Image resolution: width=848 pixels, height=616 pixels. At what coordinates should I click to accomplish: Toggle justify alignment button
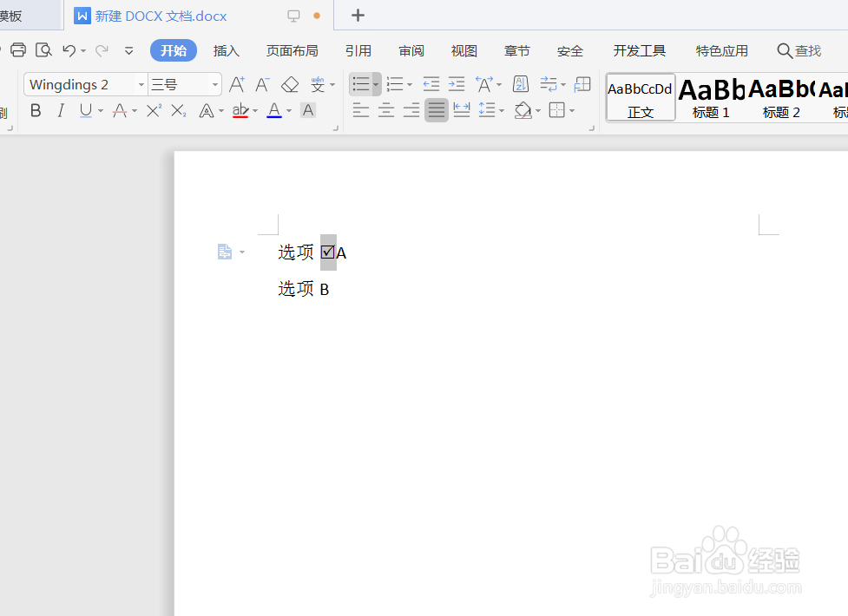tap(437, 111)
